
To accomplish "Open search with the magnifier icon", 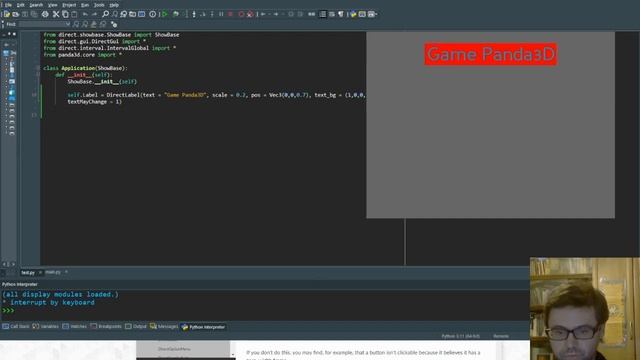I will coord(105,14).
